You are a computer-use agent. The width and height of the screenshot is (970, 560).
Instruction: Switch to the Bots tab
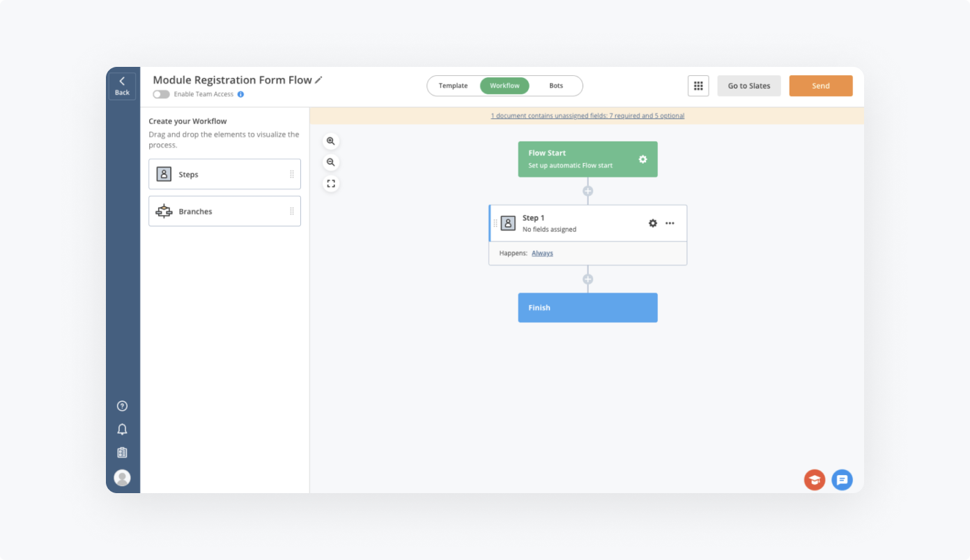555,86
